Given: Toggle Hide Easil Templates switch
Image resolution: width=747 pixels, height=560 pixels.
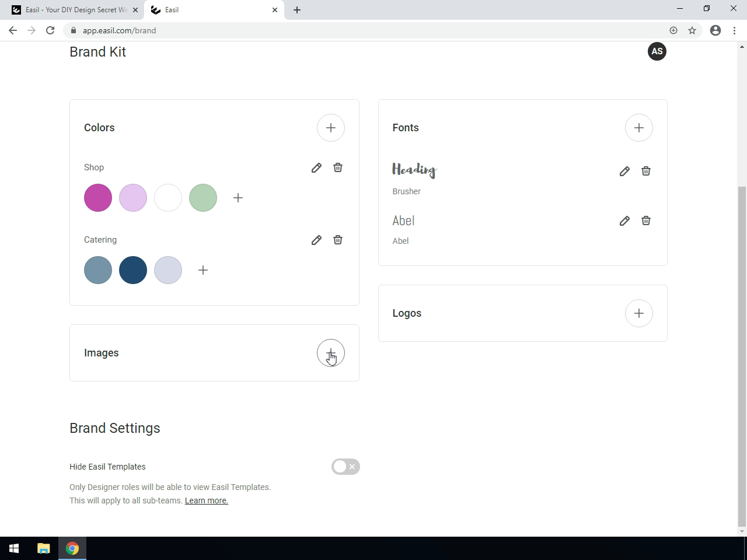Looking at the screenshot, I should (x=345, y=467).
